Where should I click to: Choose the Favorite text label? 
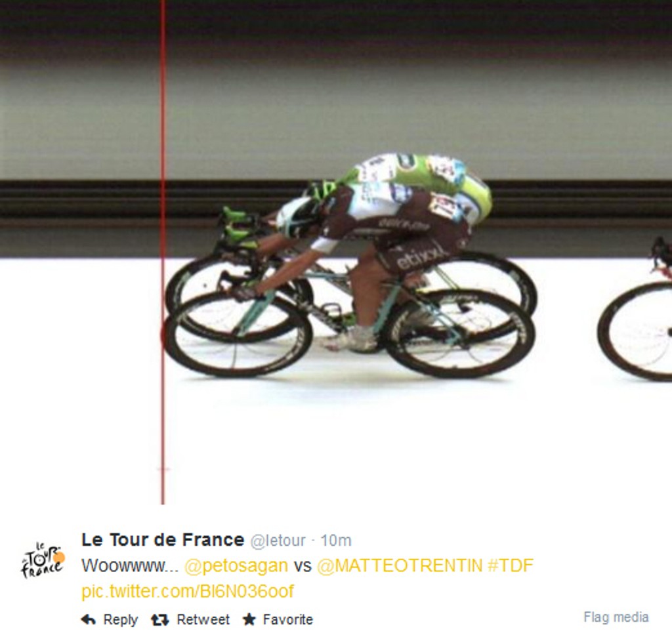287,620
